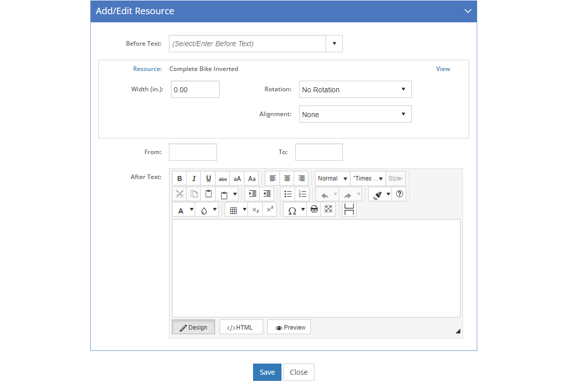
Task: Undo the last action
Action: tap(325, 195)
